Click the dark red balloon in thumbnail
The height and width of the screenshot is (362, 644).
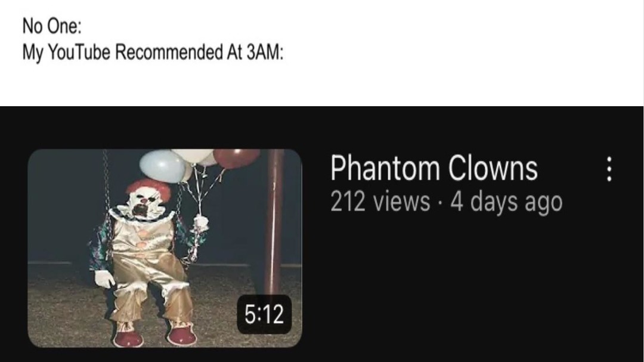[x=236, y=158]
